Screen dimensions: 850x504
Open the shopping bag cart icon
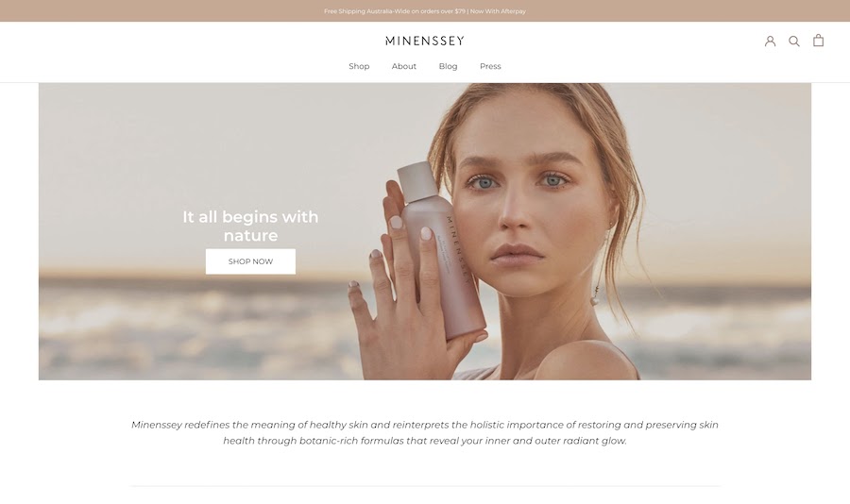(x=818, y=40)
